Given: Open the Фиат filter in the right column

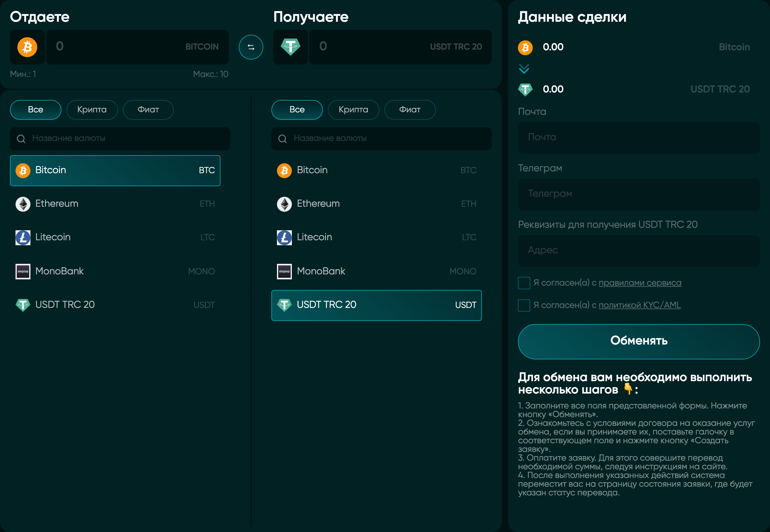Looking at the screenshot, I should (x=410, y=110).
